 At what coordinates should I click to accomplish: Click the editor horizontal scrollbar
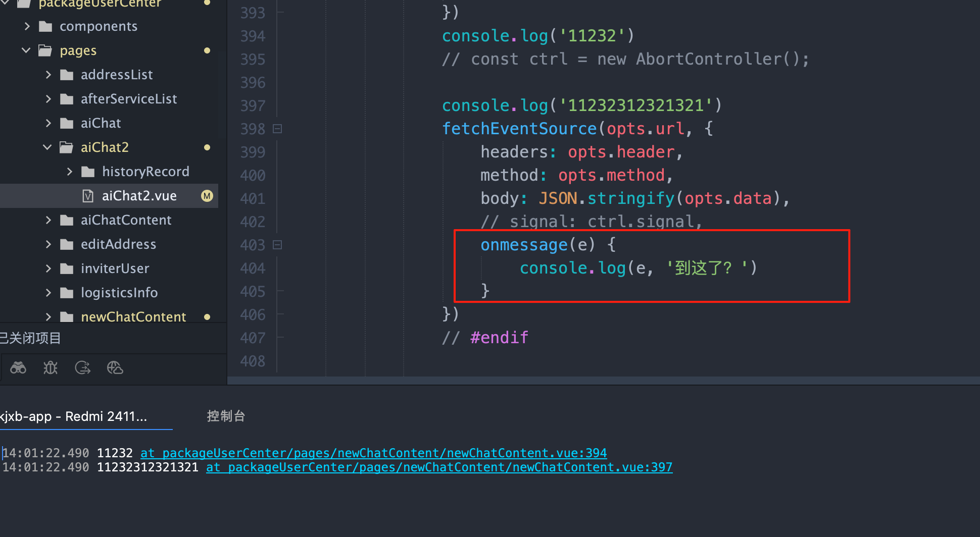pyautogui.click(x=604, y=381)
